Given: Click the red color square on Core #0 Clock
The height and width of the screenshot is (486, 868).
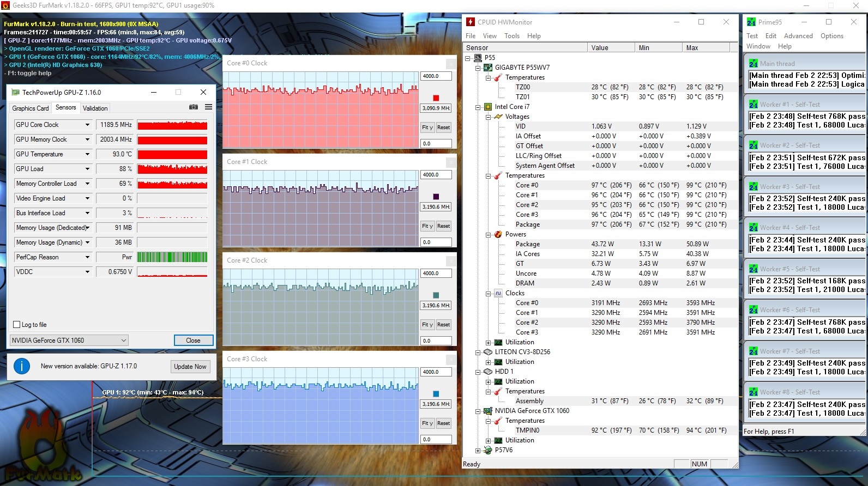Looking at the screenshot, I should coord(436,98).
